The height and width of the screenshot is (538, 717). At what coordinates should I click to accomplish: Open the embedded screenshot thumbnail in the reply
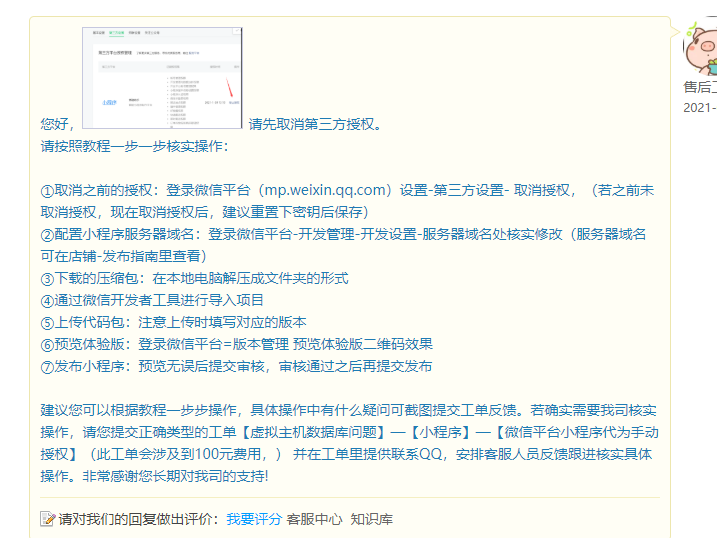162,78
